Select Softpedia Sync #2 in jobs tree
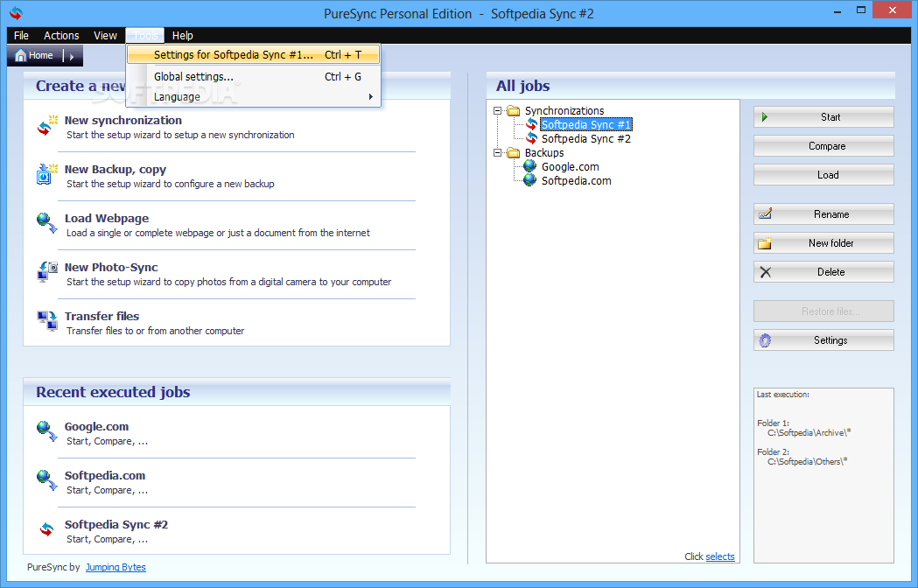 tap(586, 138)
